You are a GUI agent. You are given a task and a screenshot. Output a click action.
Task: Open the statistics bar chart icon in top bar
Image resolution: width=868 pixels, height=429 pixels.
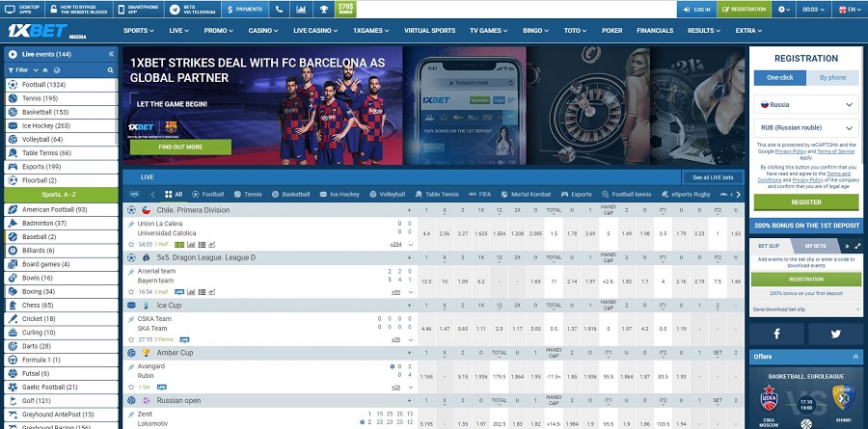(301, 9)
